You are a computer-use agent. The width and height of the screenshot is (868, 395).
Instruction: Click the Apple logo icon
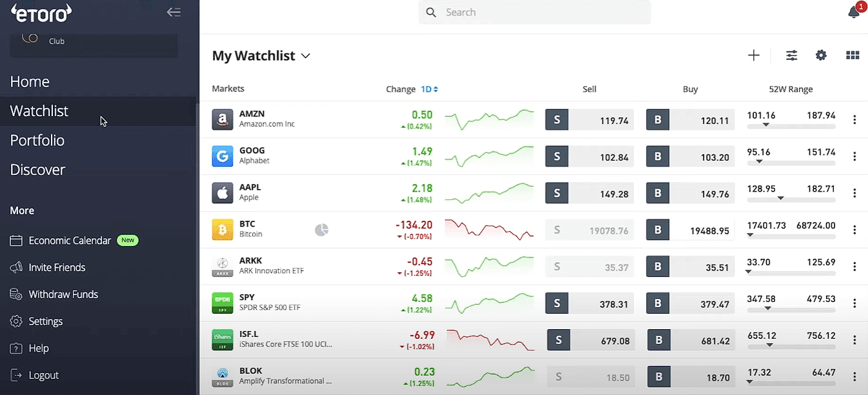click(x=223, y=193)
